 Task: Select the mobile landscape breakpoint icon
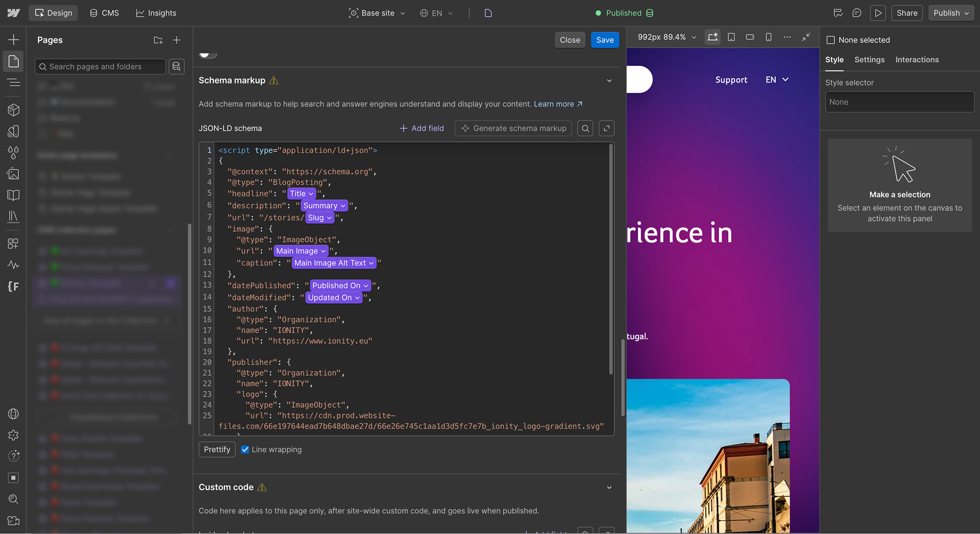click(750, 37)
